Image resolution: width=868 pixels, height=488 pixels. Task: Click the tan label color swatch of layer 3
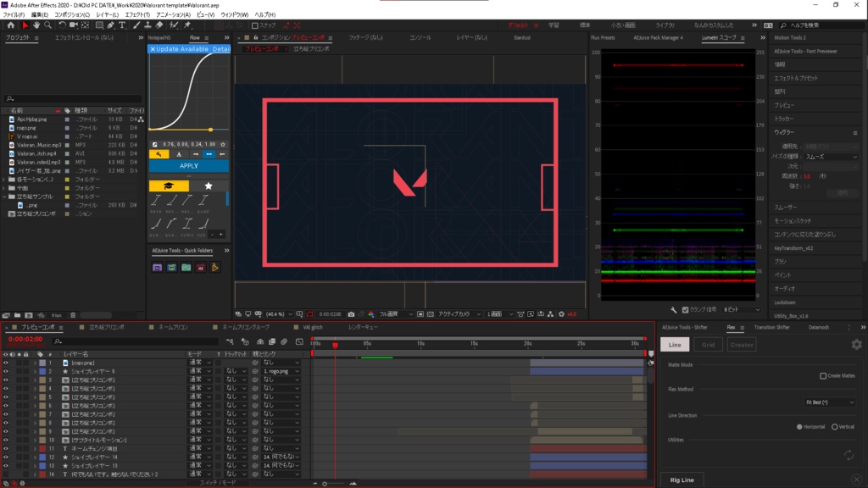pos(42,380)
